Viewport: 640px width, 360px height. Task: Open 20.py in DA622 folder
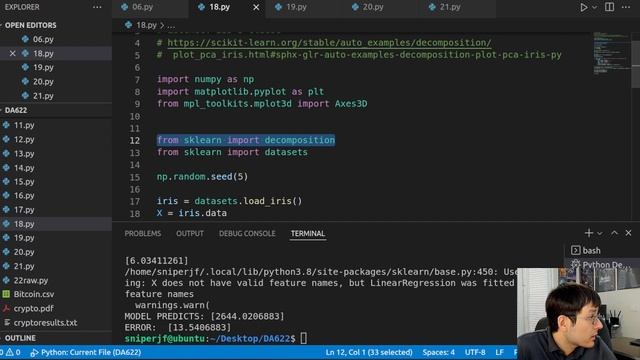(x=24, y=252)
